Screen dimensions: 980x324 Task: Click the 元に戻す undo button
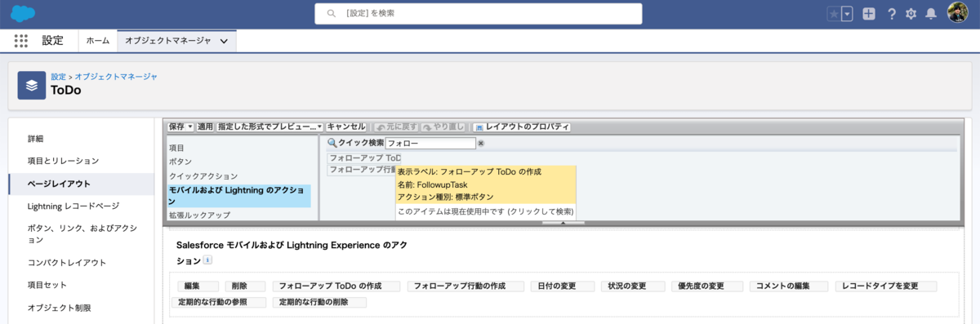point(396,127)
